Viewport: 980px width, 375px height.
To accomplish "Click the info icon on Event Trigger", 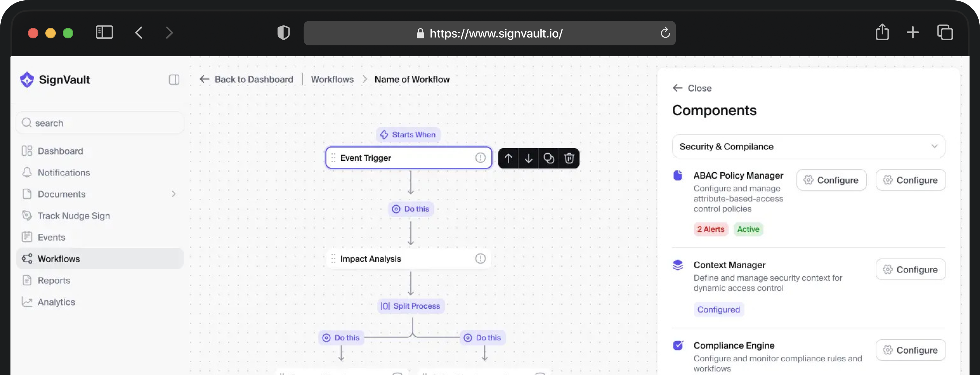I will pos(480,158).
